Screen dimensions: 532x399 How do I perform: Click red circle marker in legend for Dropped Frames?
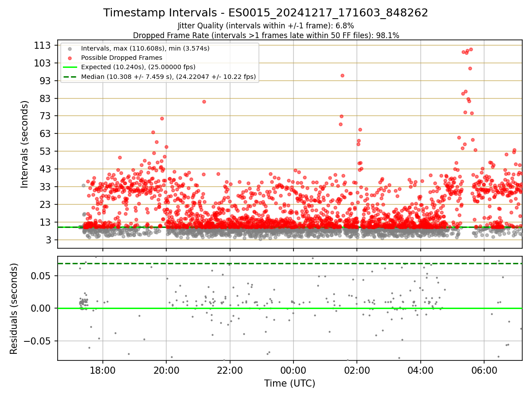(70, 58)
